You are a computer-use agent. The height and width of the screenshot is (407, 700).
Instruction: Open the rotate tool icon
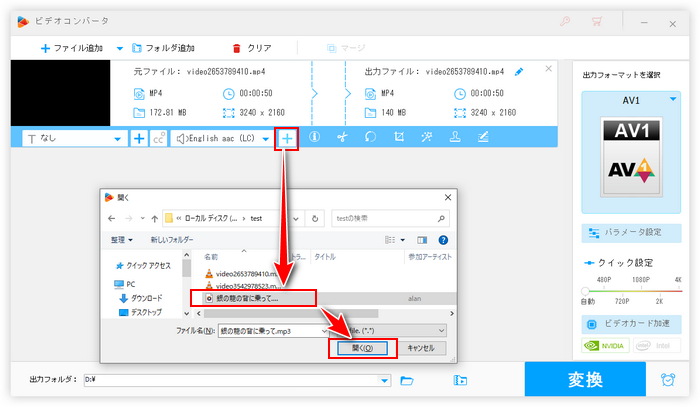370,137
